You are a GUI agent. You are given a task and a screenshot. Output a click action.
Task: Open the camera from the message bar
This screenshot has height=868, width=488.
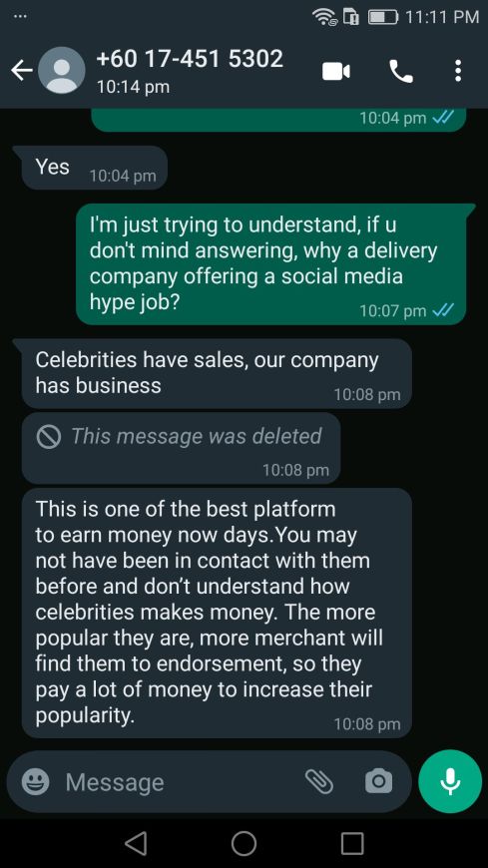tap(379, 781)
